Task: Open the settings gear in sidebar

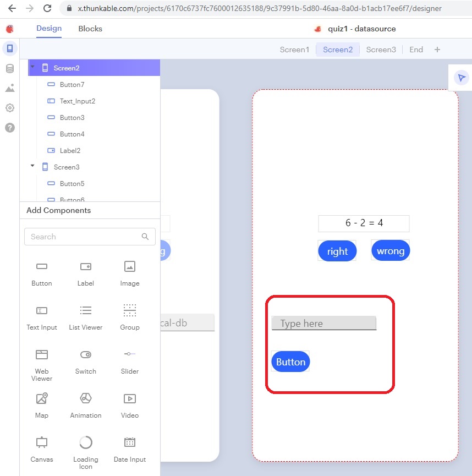Action: 10,108
